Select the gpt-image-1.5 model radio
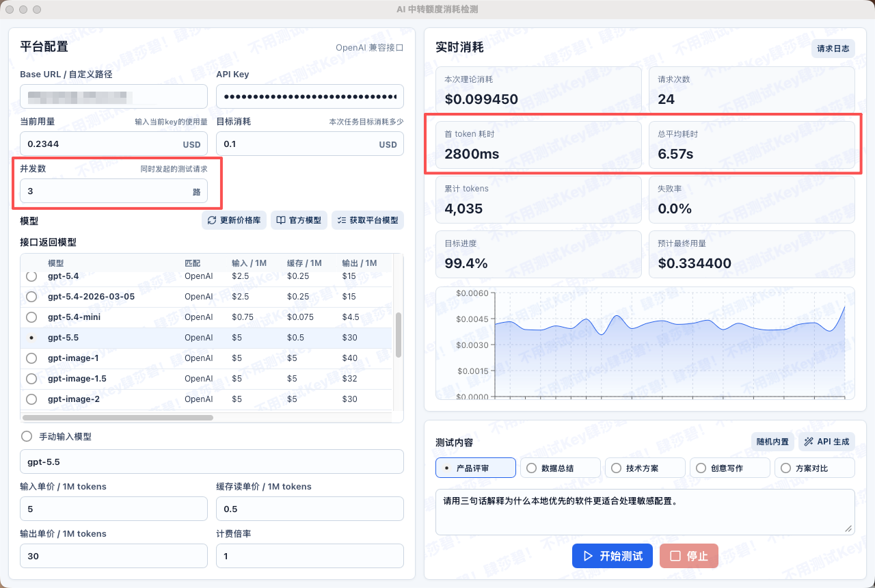Image resolution: width=875 pixels, height=588 pixels. tap(31, 379)
